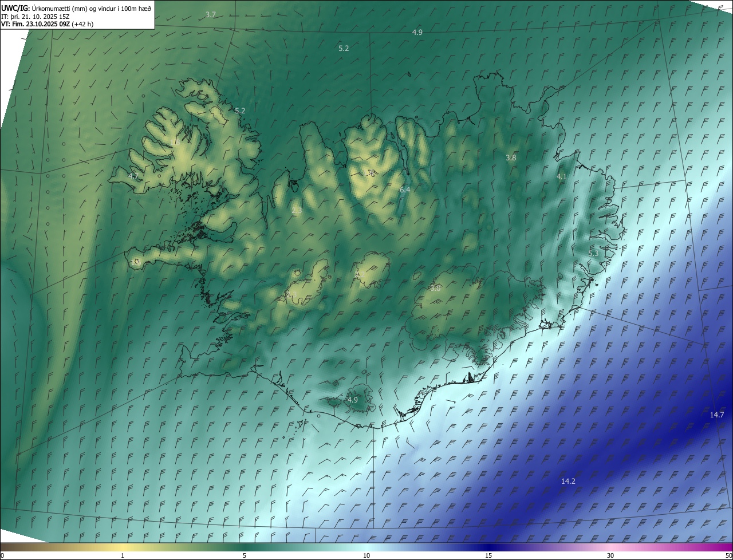This screenshot has width=733, height=560.
Task: Click the 4.7 value in the western Westfjords
Action: (133, 176)
